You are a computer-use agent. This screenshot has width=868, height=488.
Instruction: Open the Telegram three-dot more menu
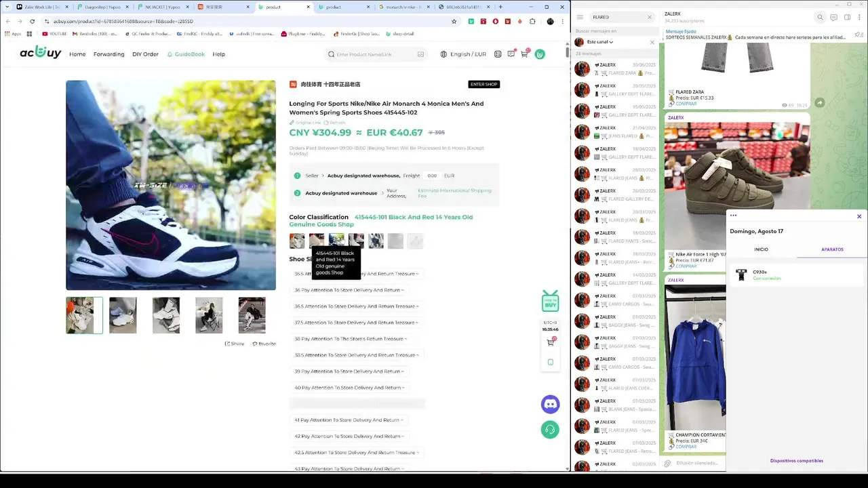tap(859, 17)
